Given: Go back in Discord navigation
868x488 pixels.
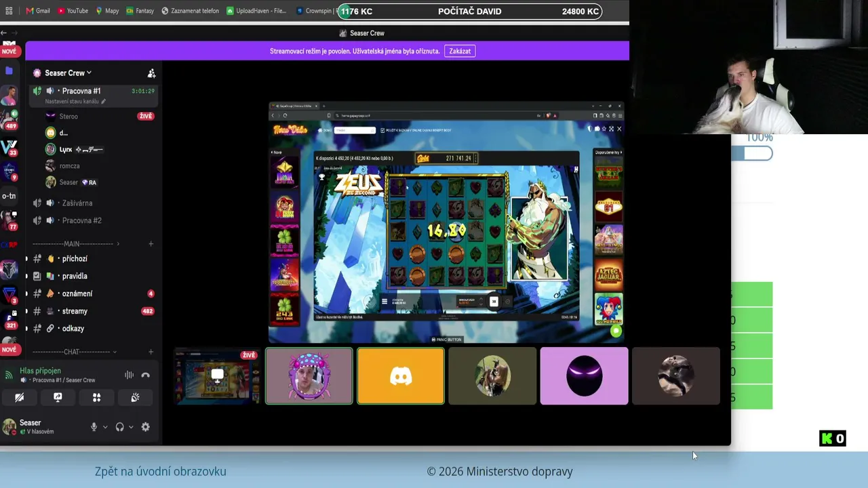Looking at the screenshot, I should pos(4,33).
